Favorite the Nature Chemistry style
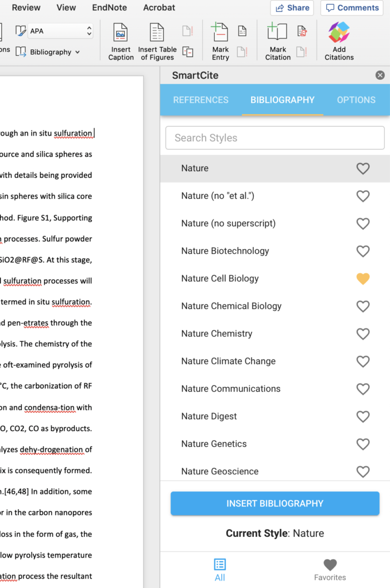This screenshot has width=390, height=588. click(x=362, y=334)
